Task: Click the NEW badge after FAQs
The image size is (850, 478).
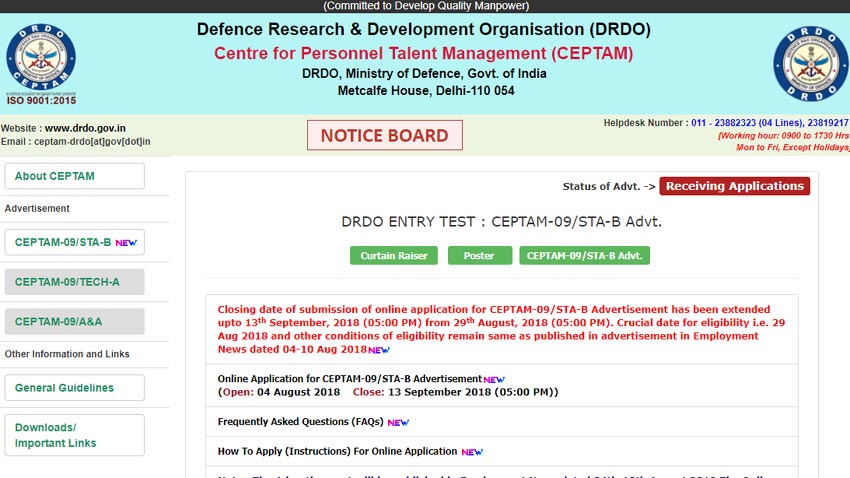Action: pos(398,423)
